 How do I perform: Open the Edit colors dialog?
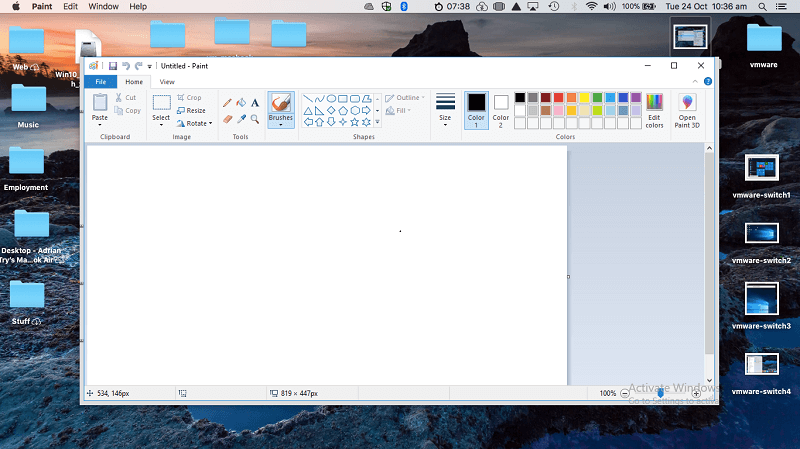[x=655, y=110]
